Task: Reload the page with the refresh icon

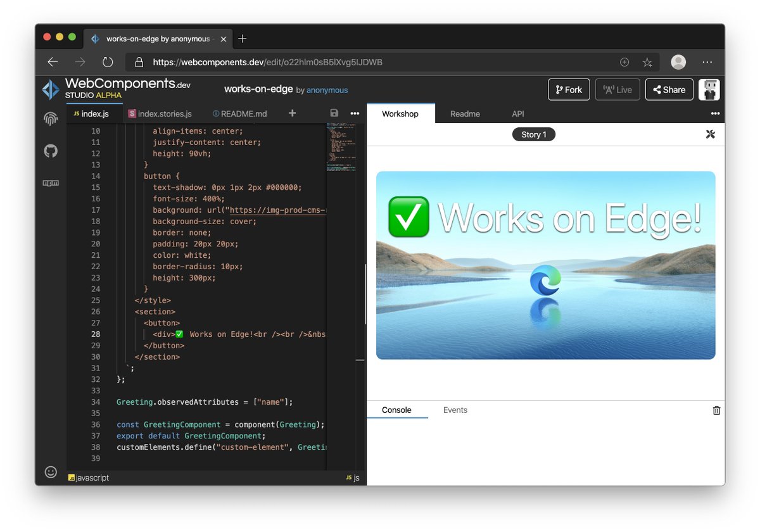Action: pos(108,62)
